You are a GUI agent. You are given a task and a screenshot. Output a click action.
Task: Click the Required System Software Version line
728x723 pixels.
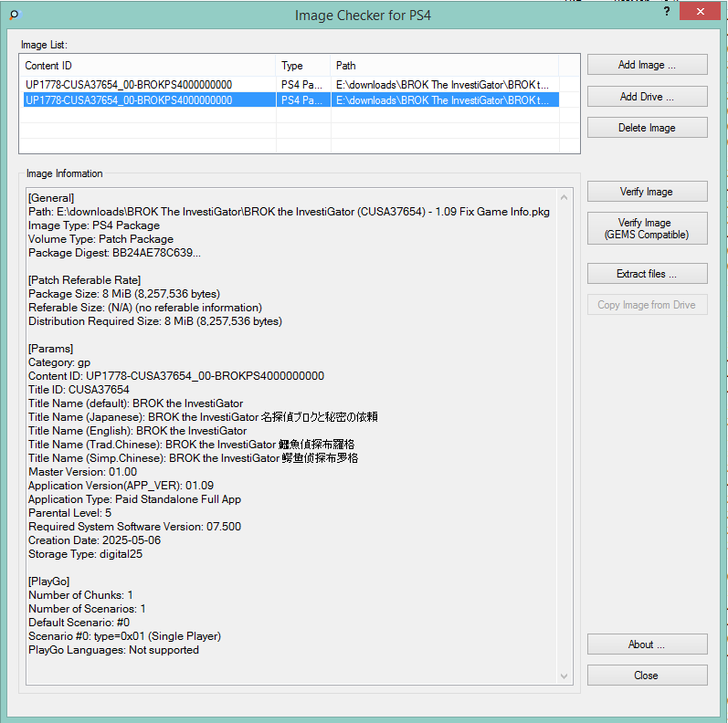(134, 527)
